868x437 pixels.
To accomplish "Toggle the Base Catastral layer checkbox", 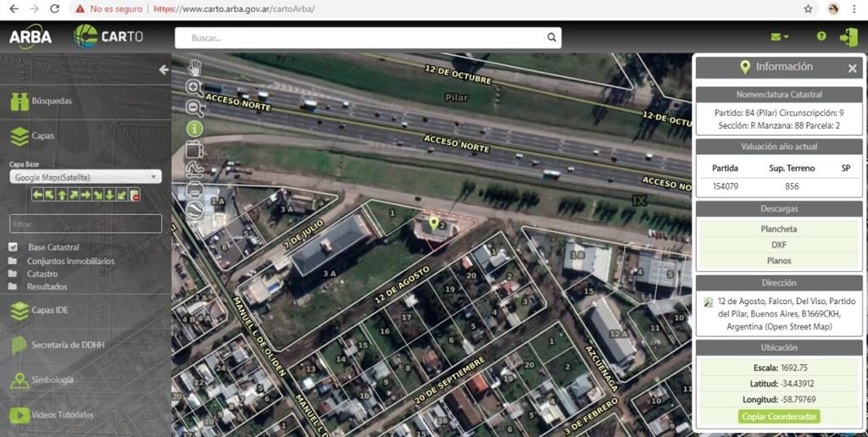I will pos(13,247).
